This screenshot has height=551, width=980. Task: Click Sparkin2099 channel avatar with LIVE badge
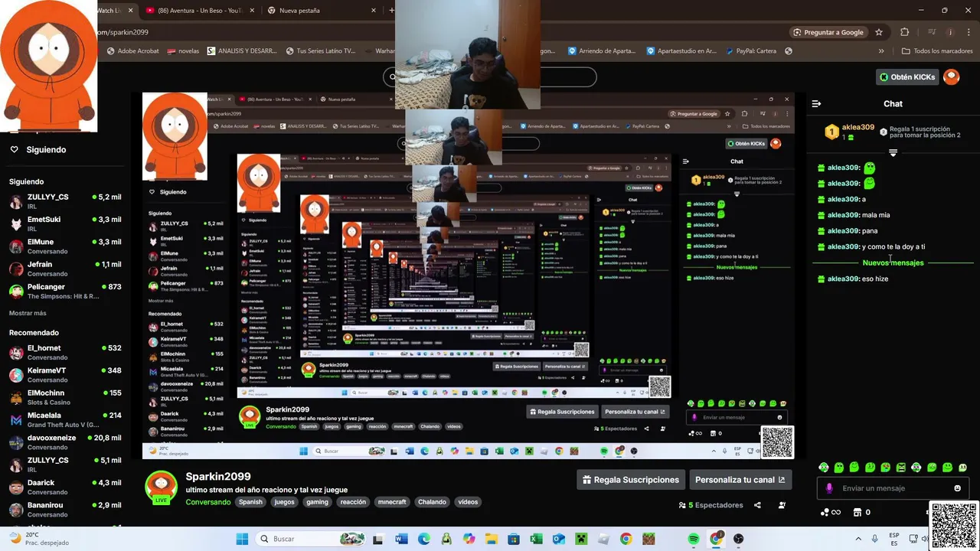click(x=161, y=487)
